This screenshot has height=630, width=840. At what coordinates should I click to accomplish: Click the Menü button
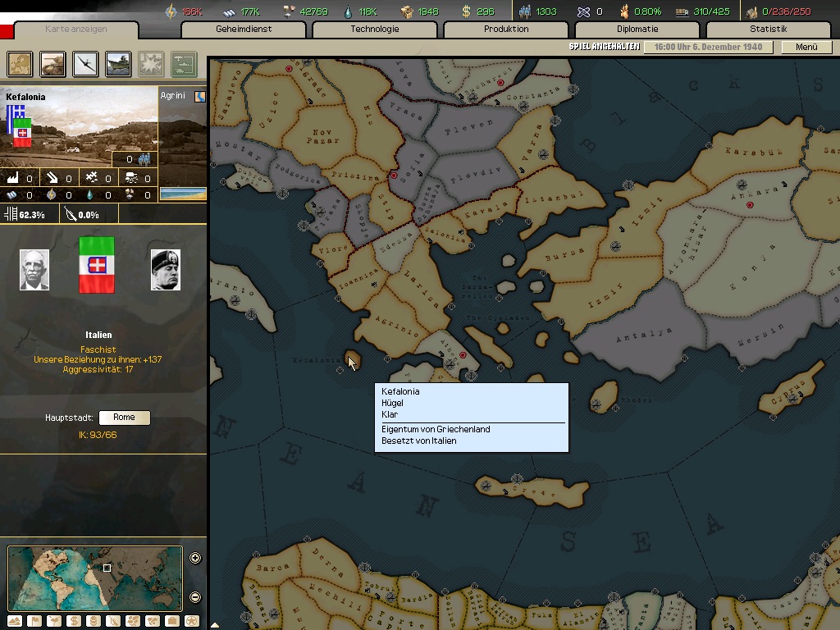point(806,47)
